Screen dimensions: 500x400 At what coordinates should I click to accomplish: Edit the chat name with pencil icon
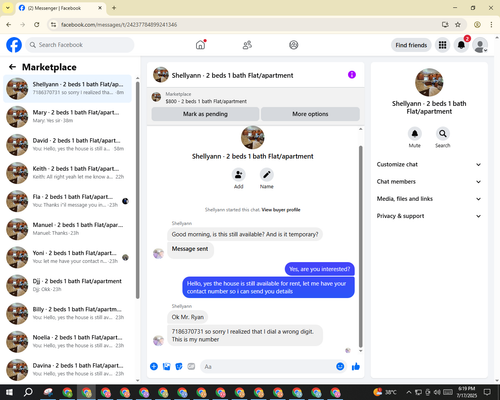(x=267, y=174)
